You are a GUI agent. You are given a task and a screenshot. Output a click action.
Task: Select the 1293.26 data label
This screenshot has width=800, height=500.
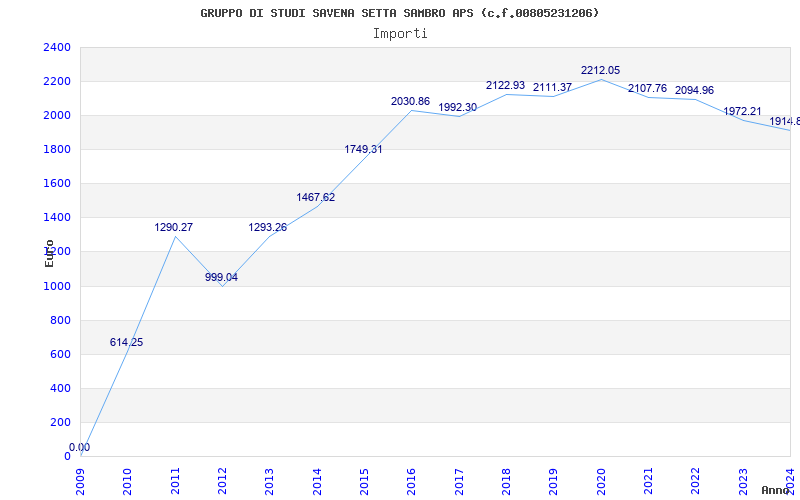point(268,228)
